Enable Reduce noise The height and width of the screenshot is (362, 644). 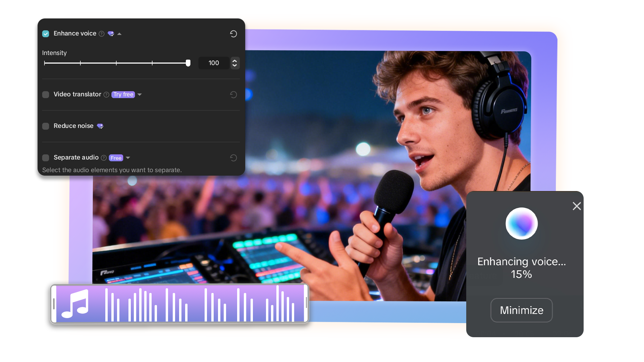46,126
